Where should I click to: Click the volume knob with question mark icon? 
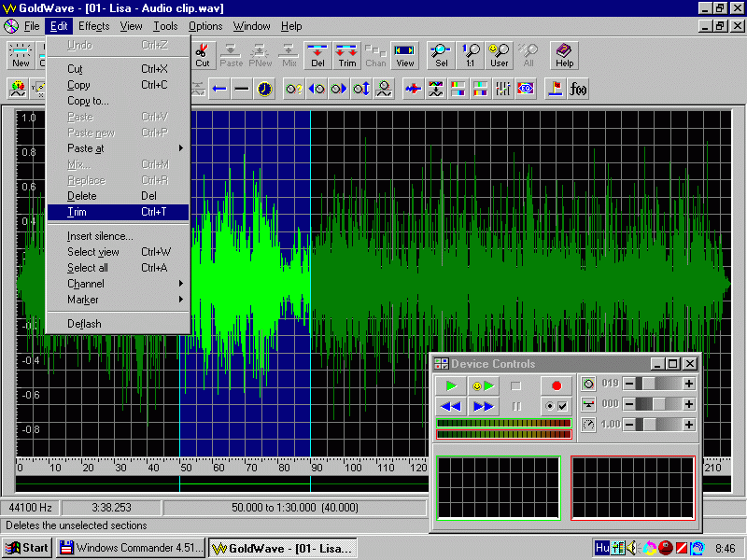294,89
